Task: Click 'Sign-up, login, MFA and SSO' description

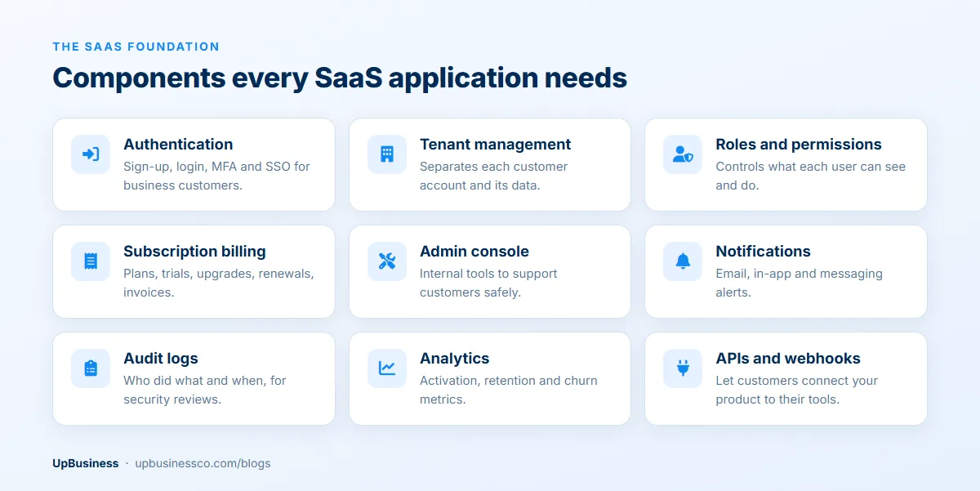Action: 216,176
